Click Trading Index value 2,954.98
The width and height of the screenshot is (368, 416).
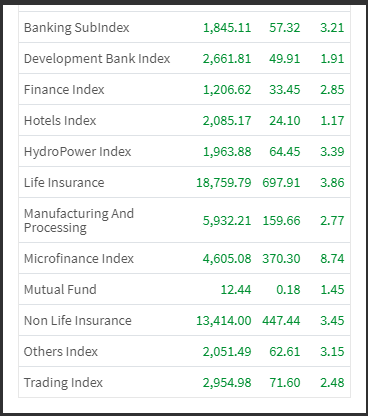(227, 383)
